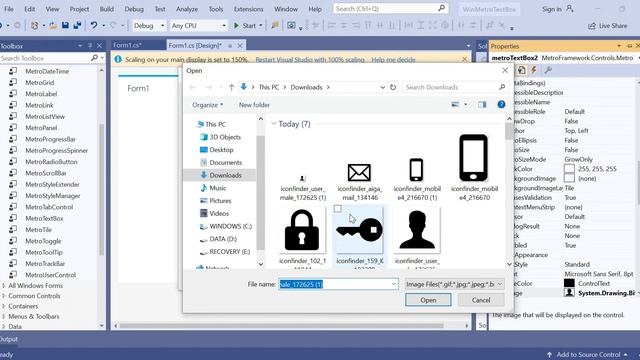This screenshot has height=360, width=640.
Task: Select the padlock iconfinder_102_1 file
Action: (302, 237)
